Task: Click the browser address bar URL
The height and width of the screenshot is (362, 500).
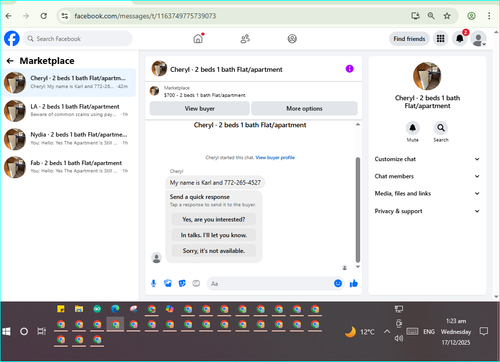Action: coord(145,16)
